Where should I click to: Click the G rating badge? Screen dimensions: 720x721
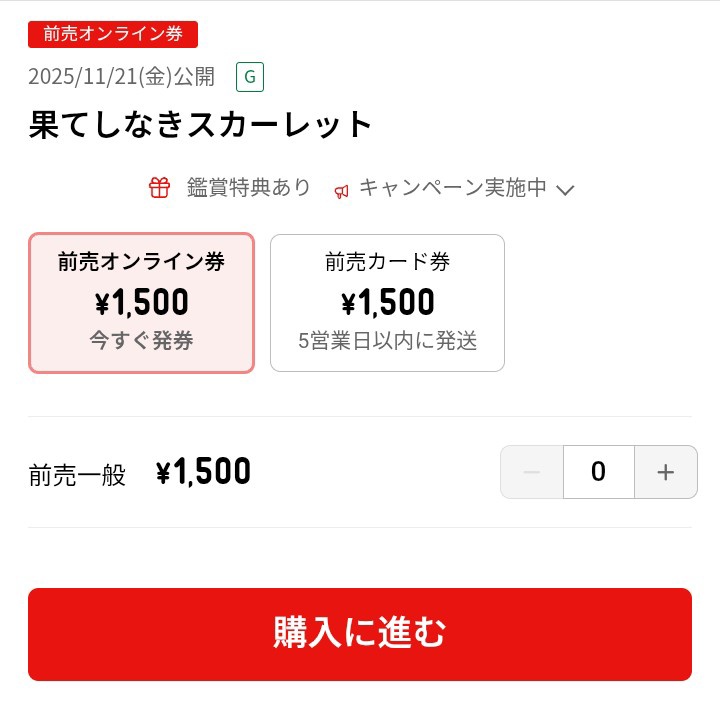click(x=249, y=77)
